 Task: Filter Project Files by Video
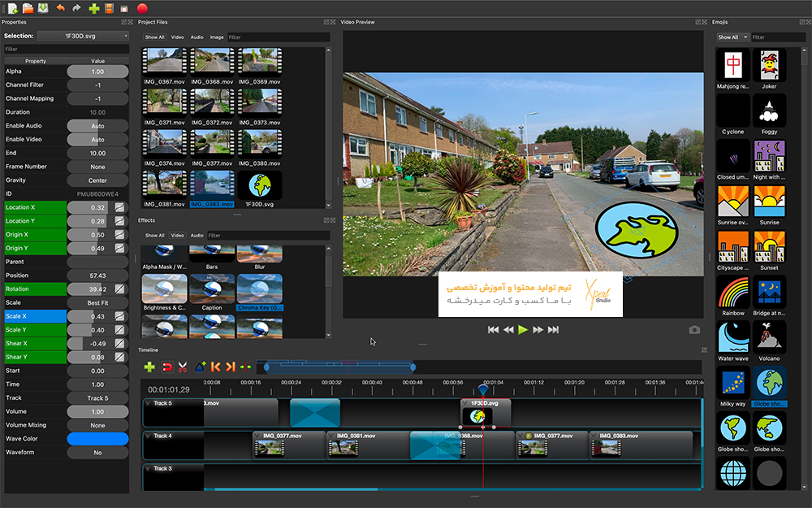pos(177,37)
